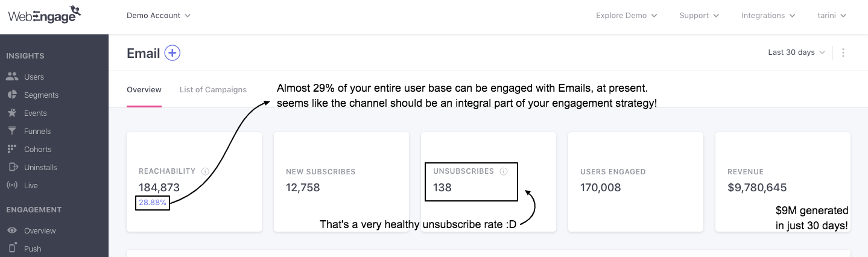Expand the Demo Account dropdown
The width and height of the screenshot is (868, 257).
(x=159, y=16)
